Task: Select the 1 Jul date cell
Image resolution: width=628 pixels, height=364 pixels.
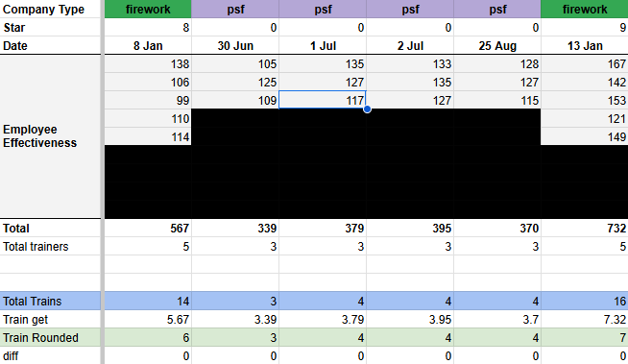Action: click(323, 45)
